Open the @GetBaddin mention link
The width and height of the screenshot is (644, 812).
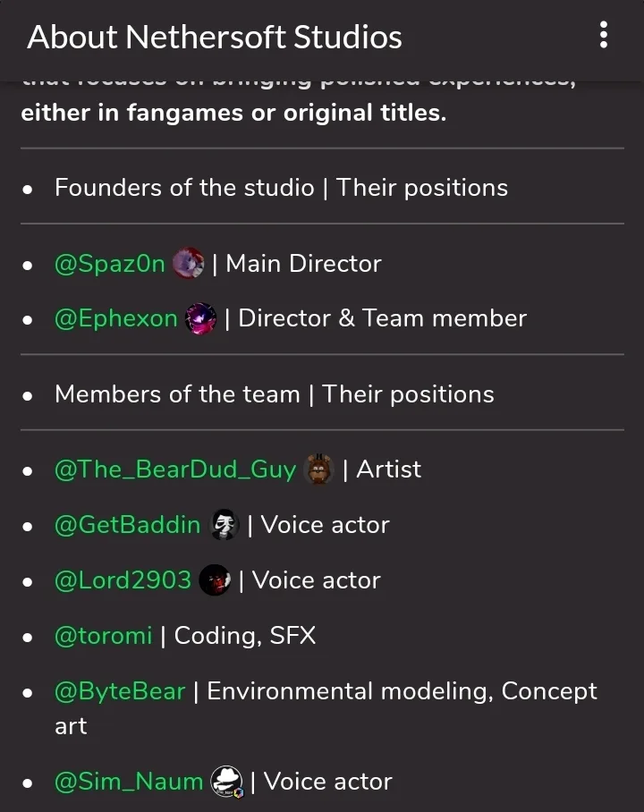pos(128,525)
